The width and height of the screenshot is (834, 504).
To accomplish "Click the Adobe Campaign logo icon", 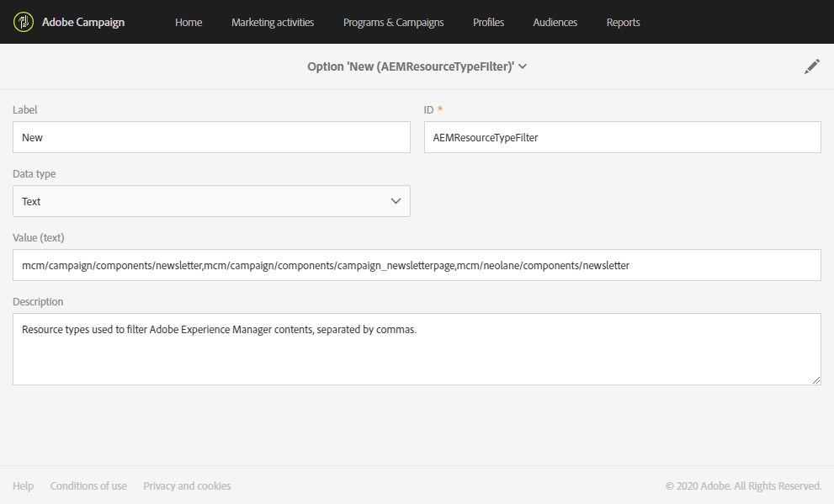I will (x=24, y=22).
